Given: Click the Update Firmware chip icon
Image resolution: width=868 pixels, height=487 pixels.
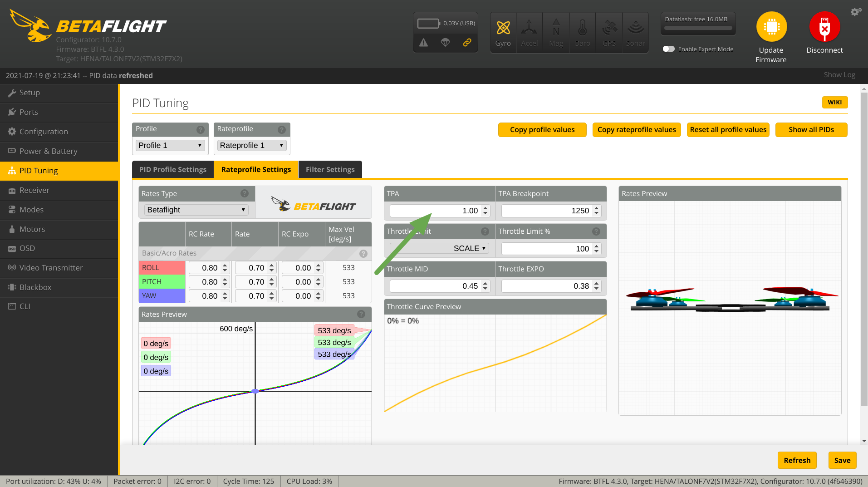Looking at the screenshot, I should pyautogui.click(x=771, y=27).
